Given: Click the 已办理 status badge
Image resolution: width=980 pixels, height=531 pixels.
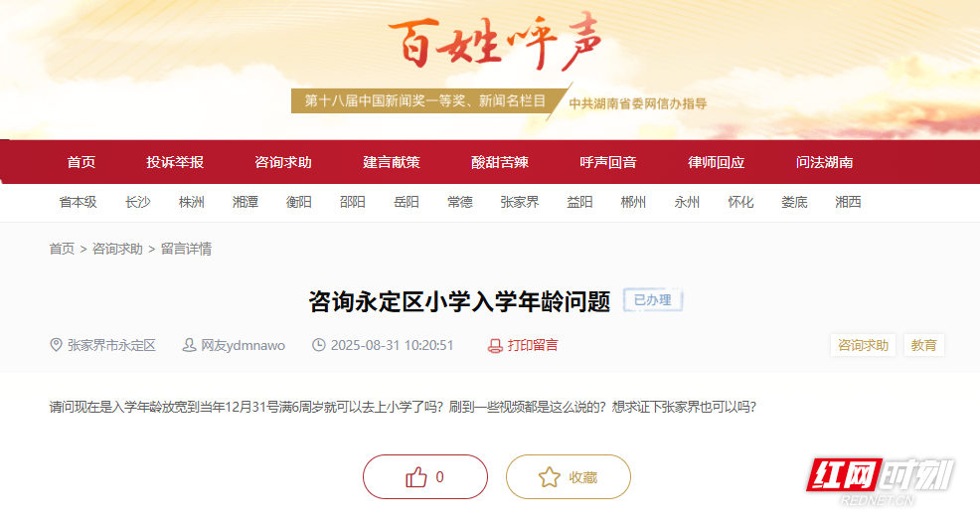Looking at the screenshot, I should pos(653,300).
